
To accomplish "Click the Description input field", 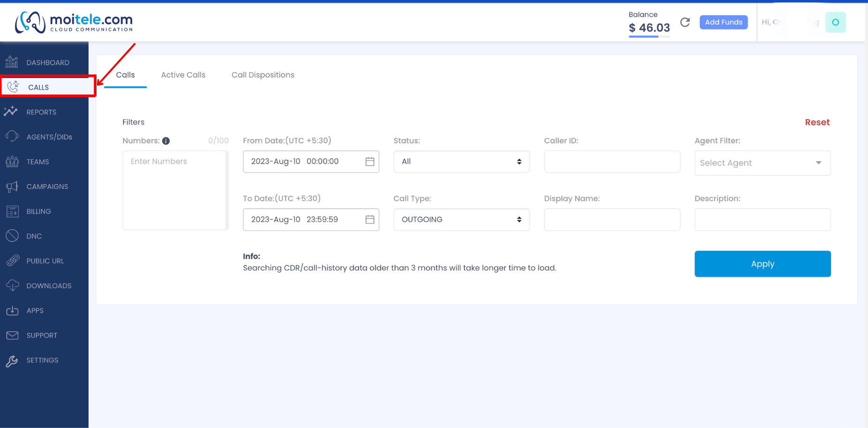I will point(763,219).
